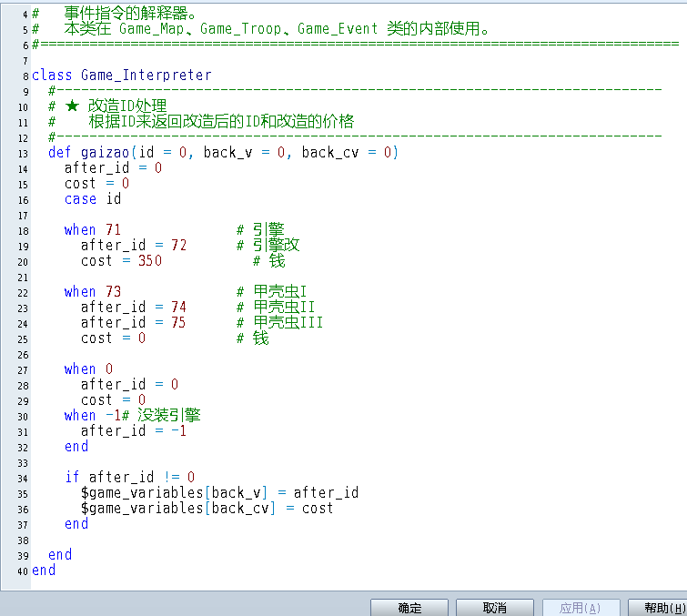Click the 应用(A) apply button
The width and height of the screenshot is (687, 616).
pyautogui.click(x=581, y=608)
